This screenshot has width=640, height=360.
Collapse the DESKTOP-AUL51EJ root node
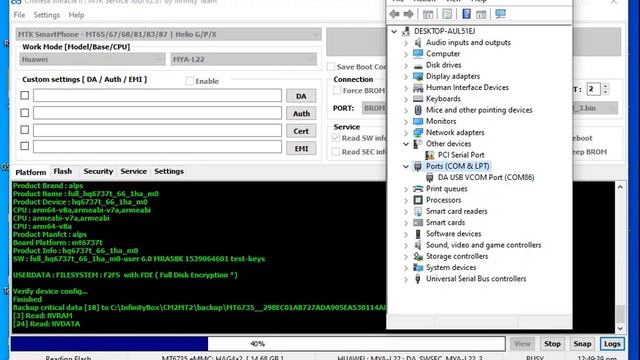[x=394, y=31]
